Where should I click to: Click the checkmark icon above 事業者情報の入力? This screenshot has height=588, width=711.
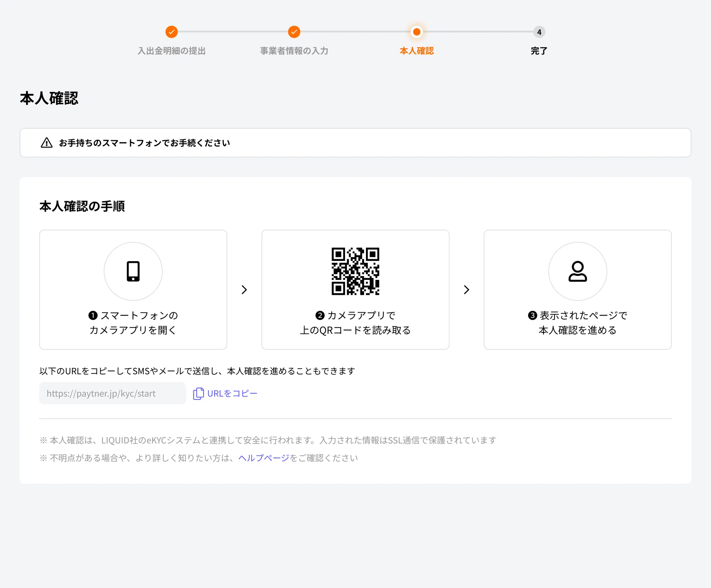point(294,32)
